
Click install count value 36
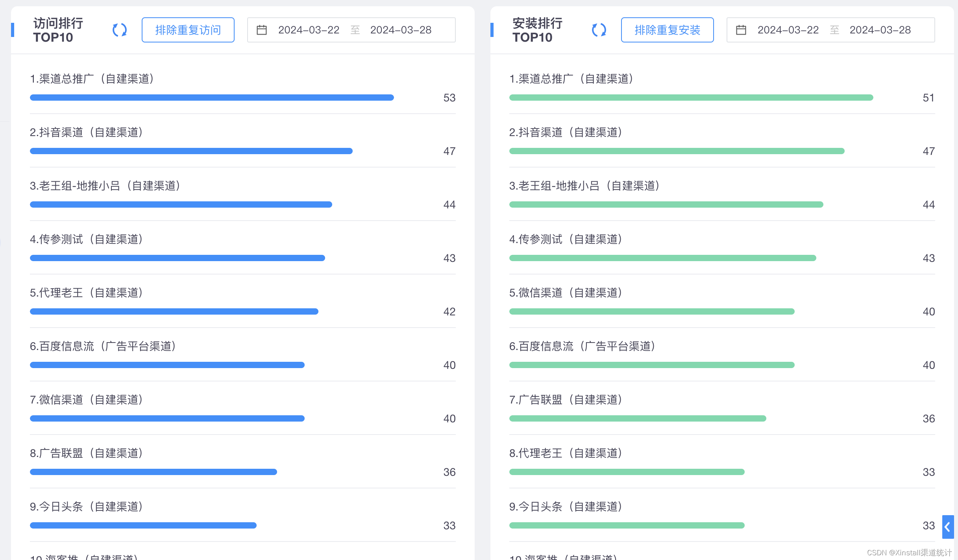point(929,418)
